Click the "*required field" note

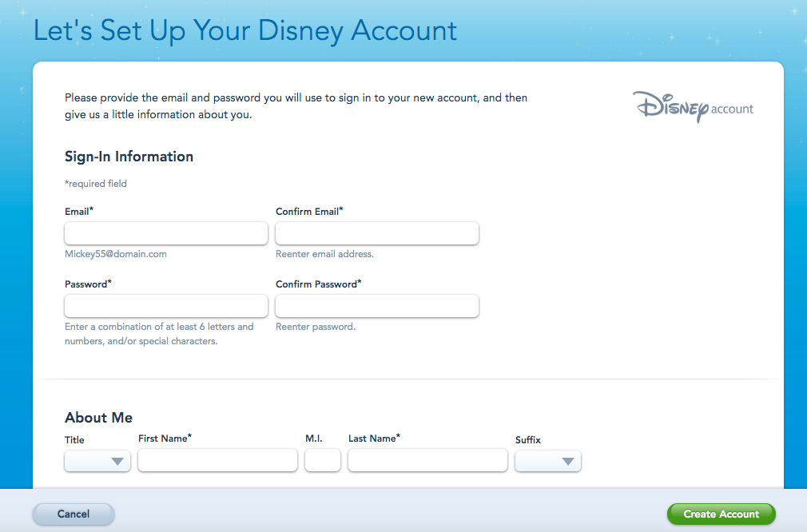(96, 184)
